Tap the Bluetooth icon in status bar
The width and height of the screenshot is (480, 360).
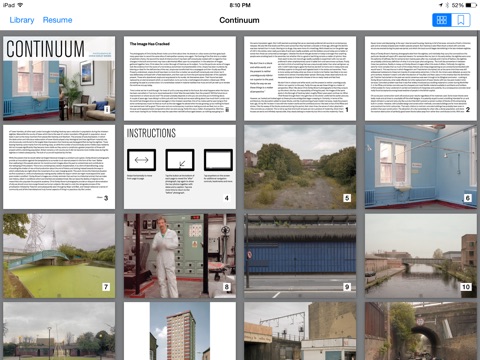tap(447, 5)
